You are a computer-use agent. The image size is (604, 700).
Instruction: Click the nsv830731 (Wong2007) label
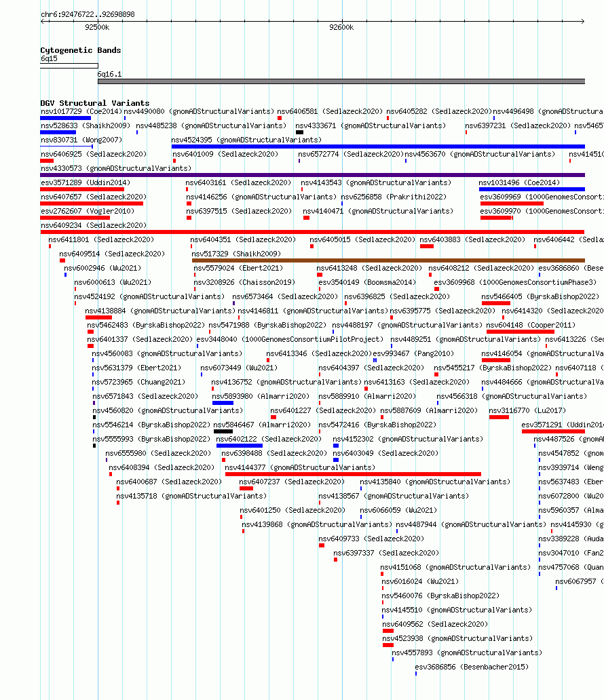click(x=81, y=140)
